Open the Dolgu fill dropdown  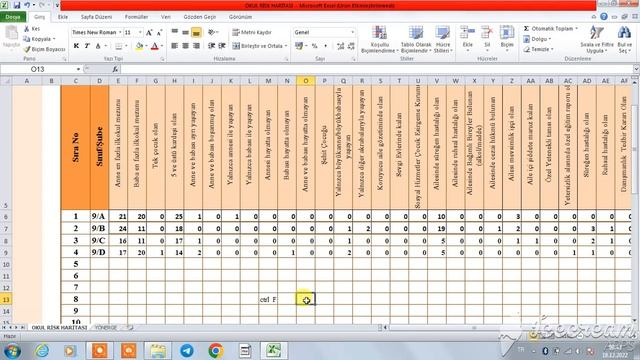[x=537, y=39]
